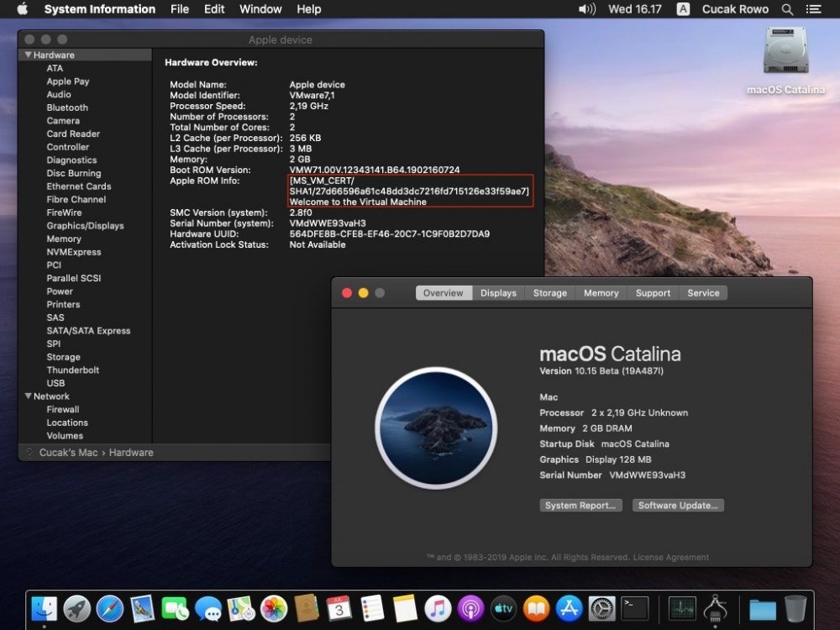
Task: Click Cucak Rowo user menu
Action: (x=735, y=9)
